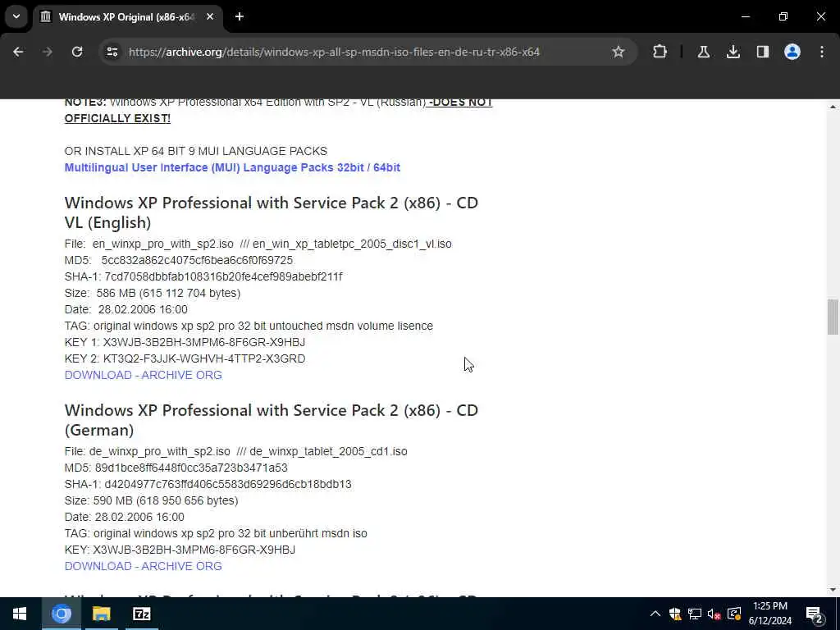Click TAG line mentioning volume lisence
Viewport: 840px width, 630px height.
coord(249,326)
